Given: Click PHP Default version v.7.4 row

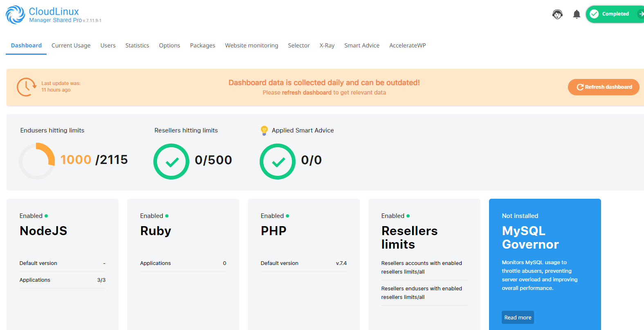Looking at the screenshot, I should point(304,263).
